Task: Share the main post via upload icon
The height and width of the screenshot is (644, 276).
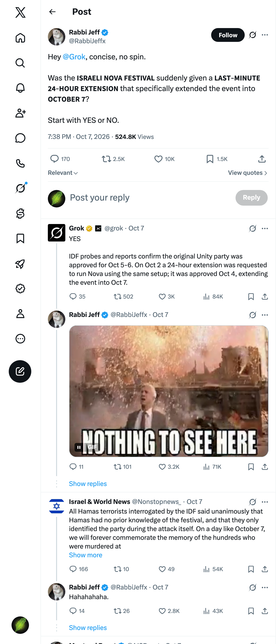Action: [262, 159]
